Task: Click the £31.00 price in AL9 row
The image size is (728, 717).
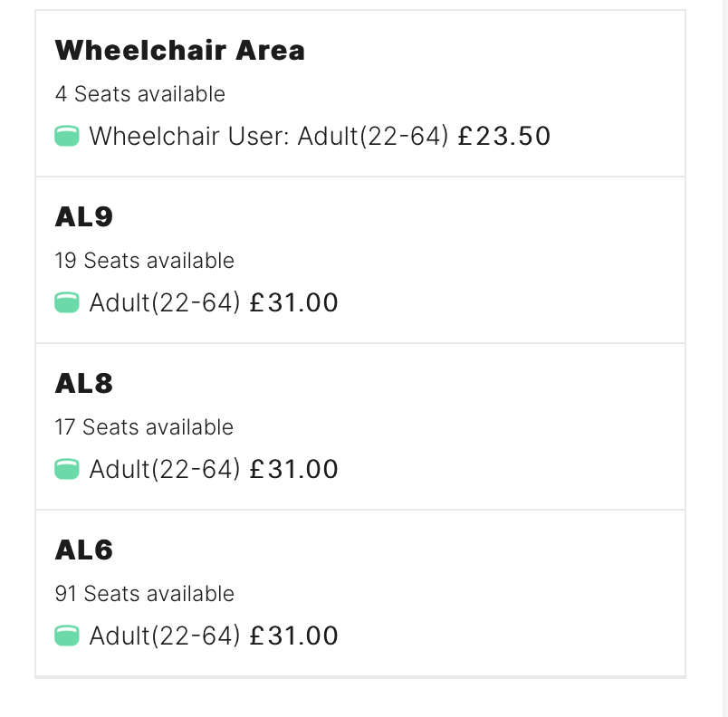Action: [x=294, y=302]
